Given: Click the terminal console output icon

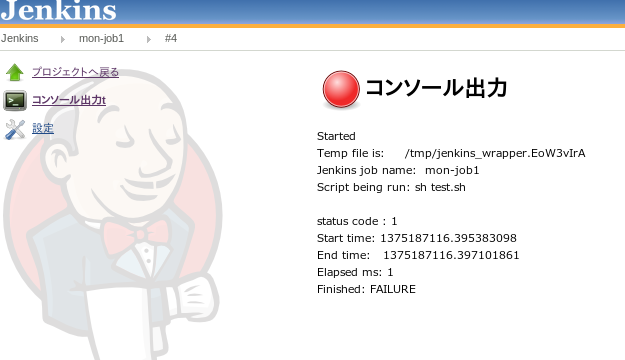Looking at the screenshot, I should point(15,100).
